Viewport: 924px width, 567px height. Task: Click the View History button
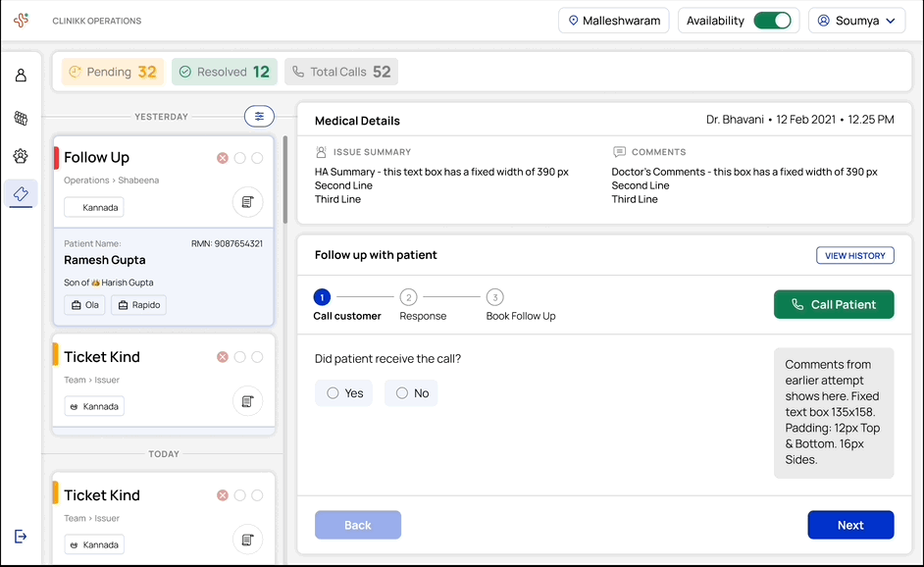click(x=855, y=255)
